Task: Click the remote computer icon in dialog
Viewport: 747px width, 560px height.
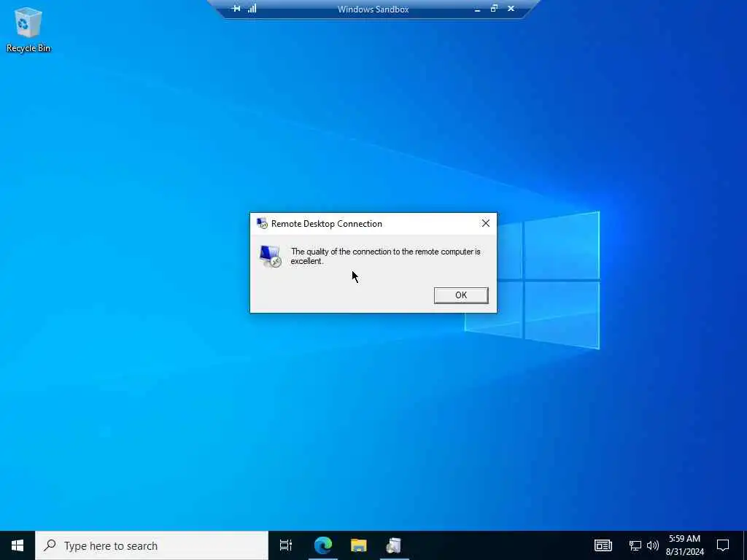Action: 270,256
